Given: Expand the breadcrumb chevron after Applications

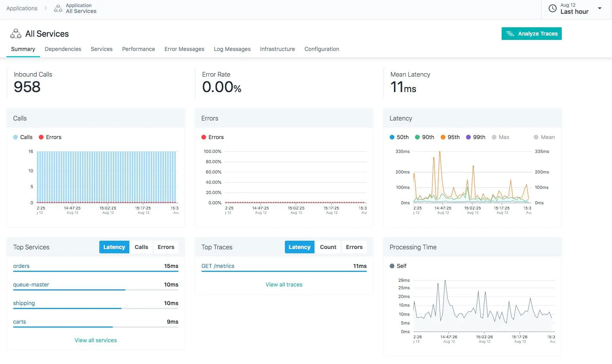Looking at the screenshot, I should pos(45,8).
